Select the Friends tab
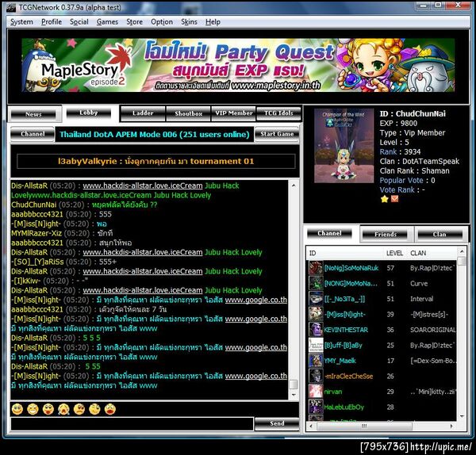Screen dimensions: 476x455 (x=386, y=235)
